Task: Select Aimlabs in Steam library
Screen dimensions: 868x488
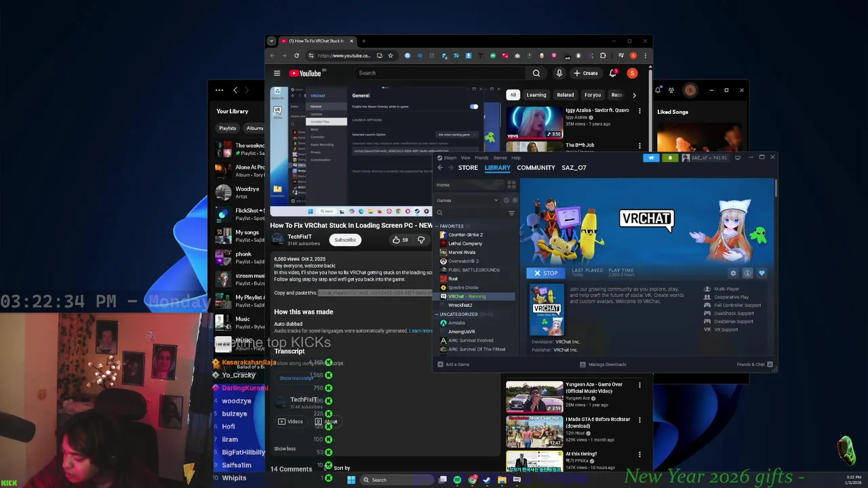Action: coord(456,323)
